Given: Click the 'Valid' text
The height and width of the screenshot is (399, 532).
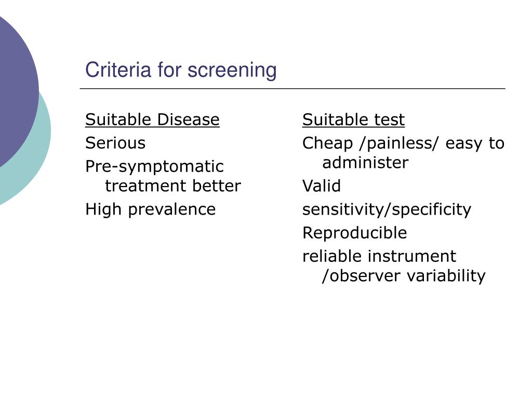Looking at the screenshot, I should pos(321,186).
